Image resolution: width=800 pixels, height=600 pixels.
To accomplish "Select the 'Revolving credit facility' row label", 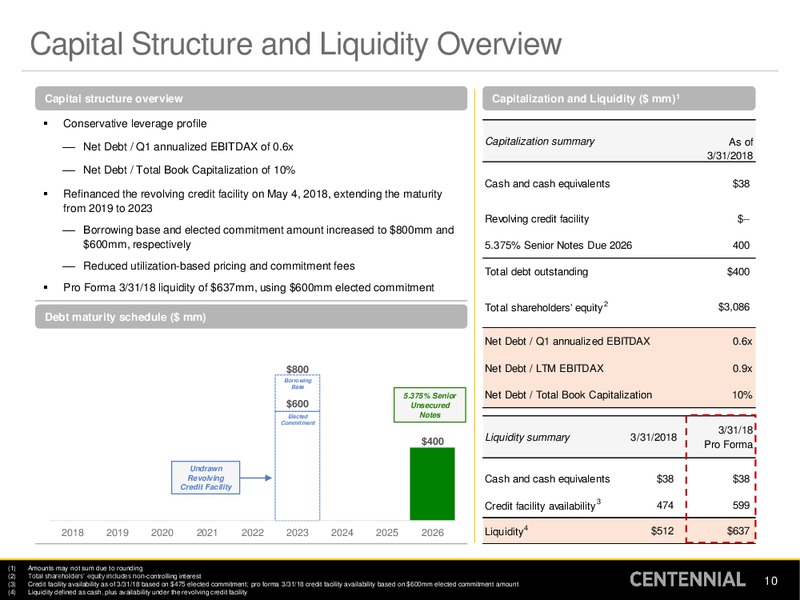I will click(537, 219).
